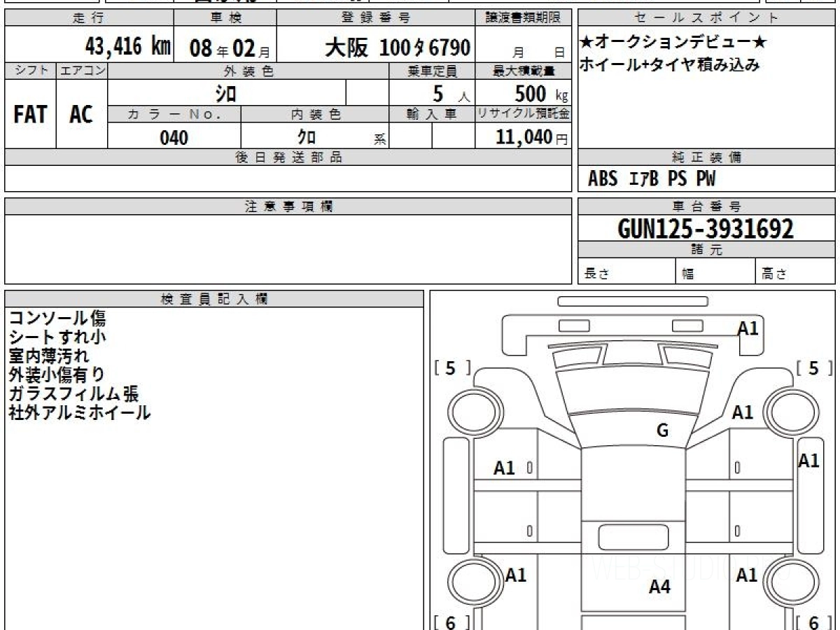Click the 登録番号 header
The width and height of the screenshot is (840, 630).
(x=376, y=17)
